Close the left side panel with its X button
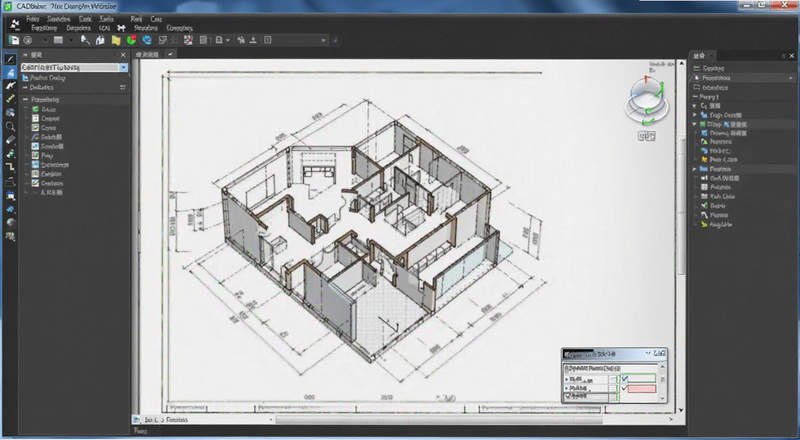Image resolution: width=800 pixels, height=440 pixels. pyautogui.click(x=123, y=55)
